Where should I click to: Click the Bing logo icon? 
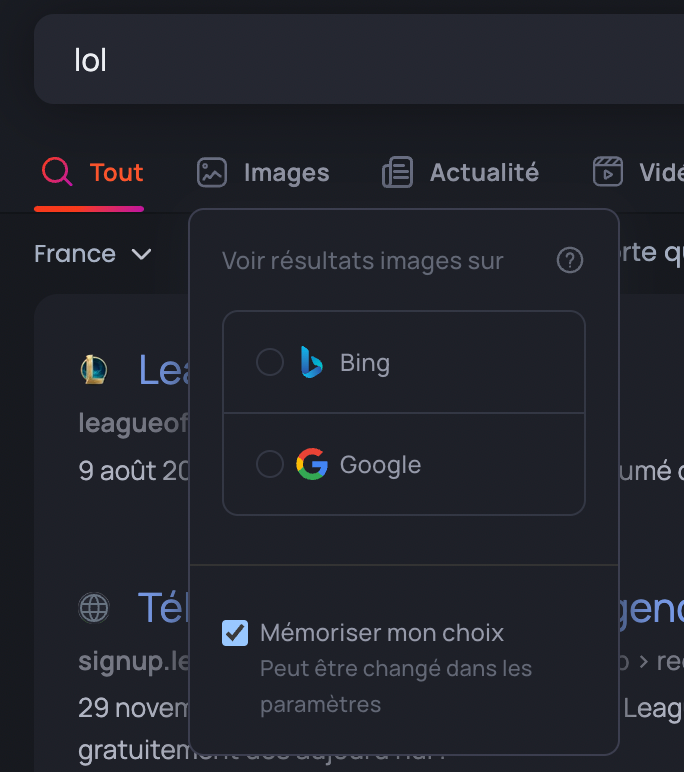[x=311, y=362]
